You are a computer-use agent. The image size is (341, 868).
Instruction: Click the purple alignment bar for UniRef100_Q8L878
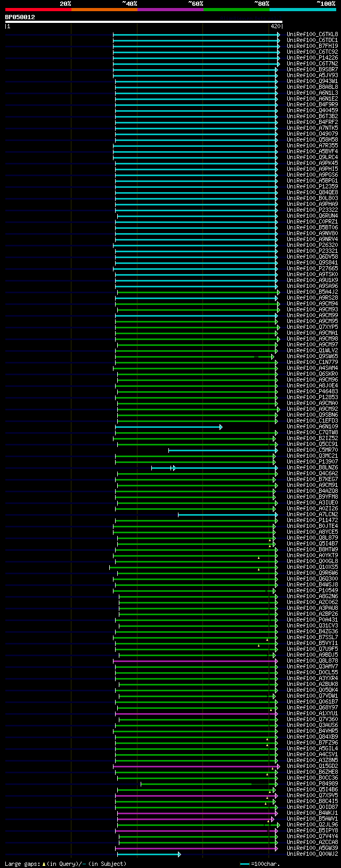tap(195, 661)
